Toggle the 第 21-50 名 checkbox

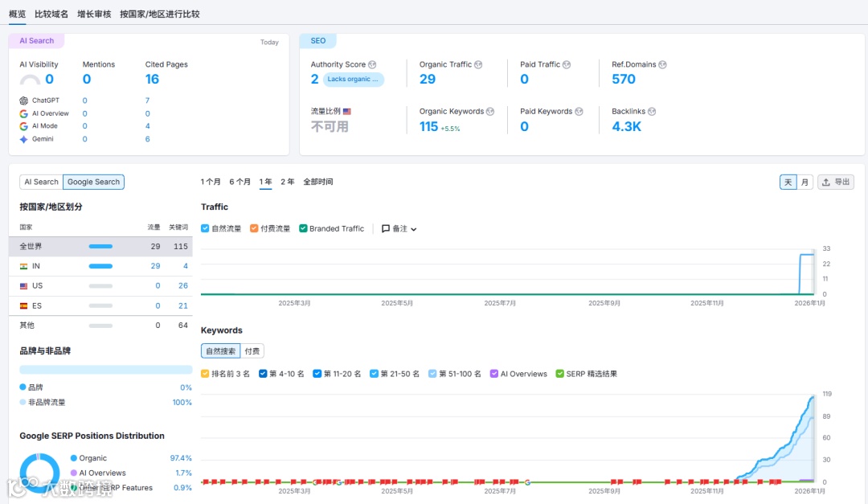[375, 374]
